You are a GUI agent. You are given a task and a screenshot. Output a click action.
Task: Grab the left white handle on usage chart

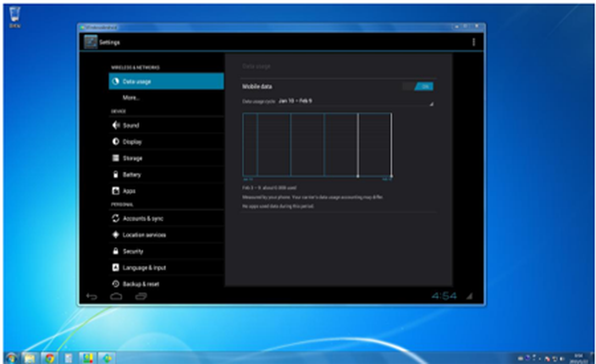358,145
